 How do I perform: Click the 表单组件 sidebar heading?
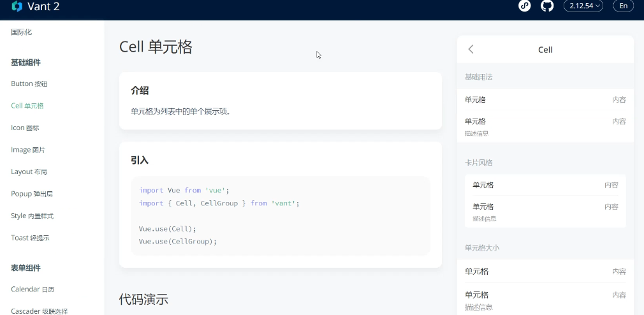point(26,268)
